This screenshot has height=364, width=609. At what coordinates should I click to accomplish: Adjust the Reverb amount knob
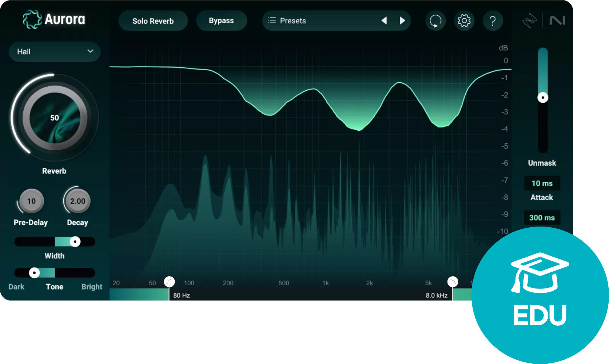pos(54,118)
